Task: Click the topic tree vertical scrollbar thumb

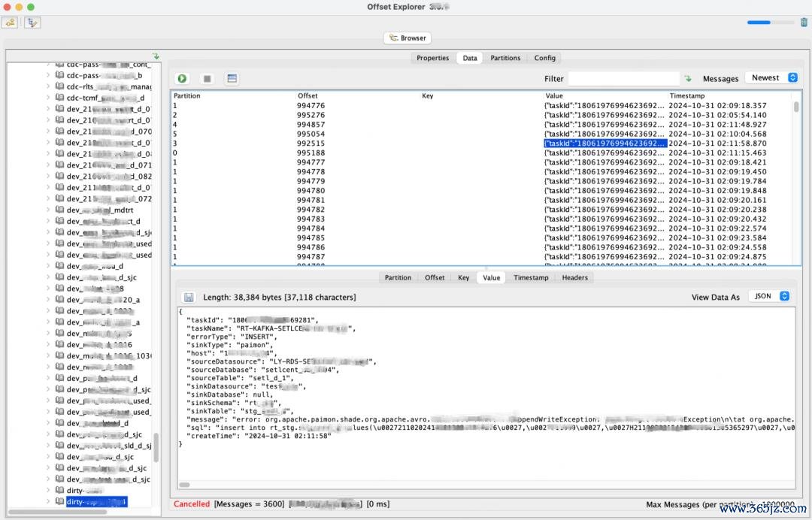Action: click(x=156, y=448)
